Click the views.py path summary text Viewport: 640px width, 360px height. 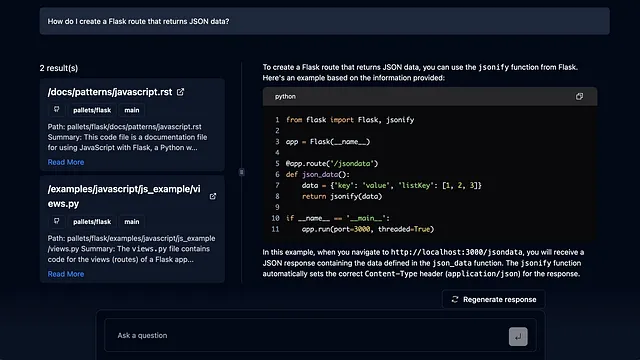tap(131, 249)
